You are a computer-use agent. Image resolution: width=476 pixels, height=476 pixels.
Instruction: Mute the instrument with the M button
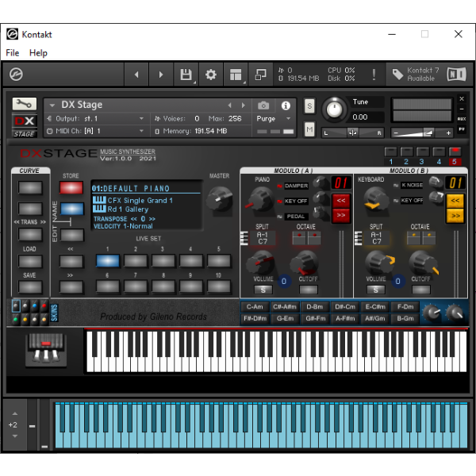(309, 129)
